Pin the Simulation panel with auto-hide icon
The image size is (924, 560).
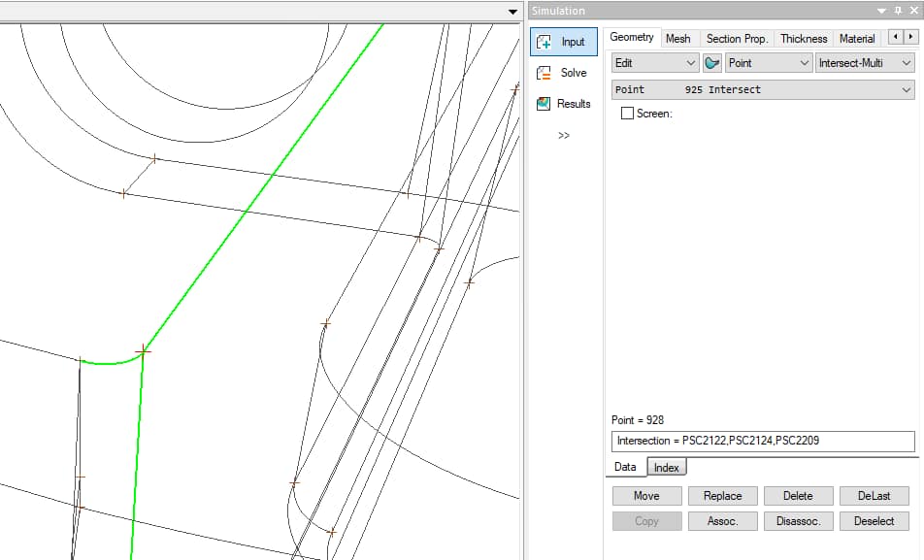click(897, 11)
